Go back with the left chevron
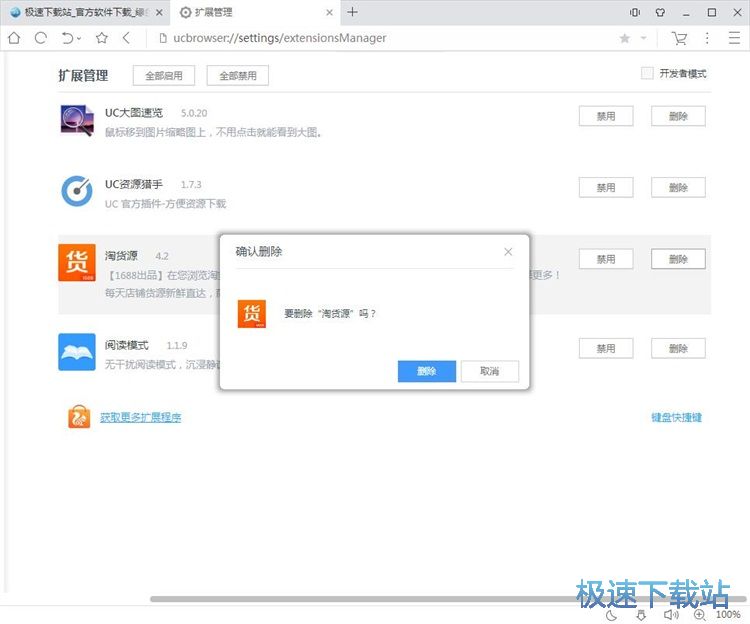Screen dimensions: 750x624 click(x=126, y=38)
